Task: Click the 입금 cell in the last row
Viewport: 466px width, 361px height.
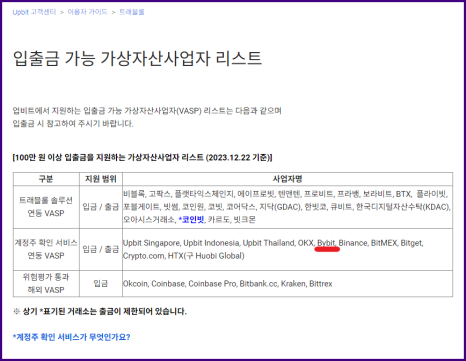Action: (x=101, y=284)
